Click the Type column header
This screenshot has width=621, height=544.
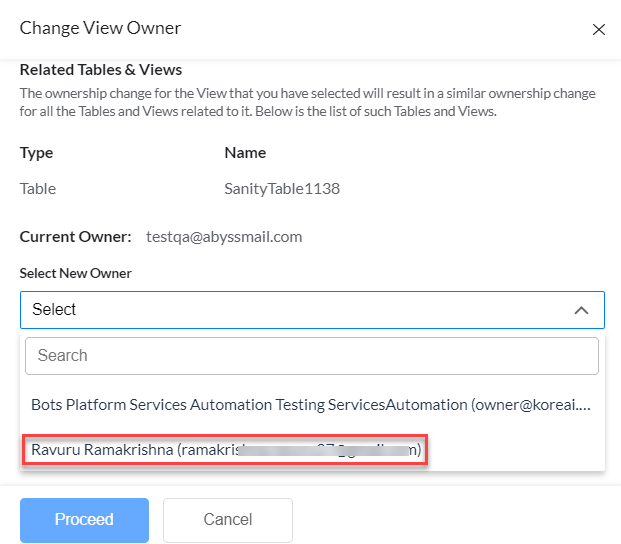(x=37, y=153)
